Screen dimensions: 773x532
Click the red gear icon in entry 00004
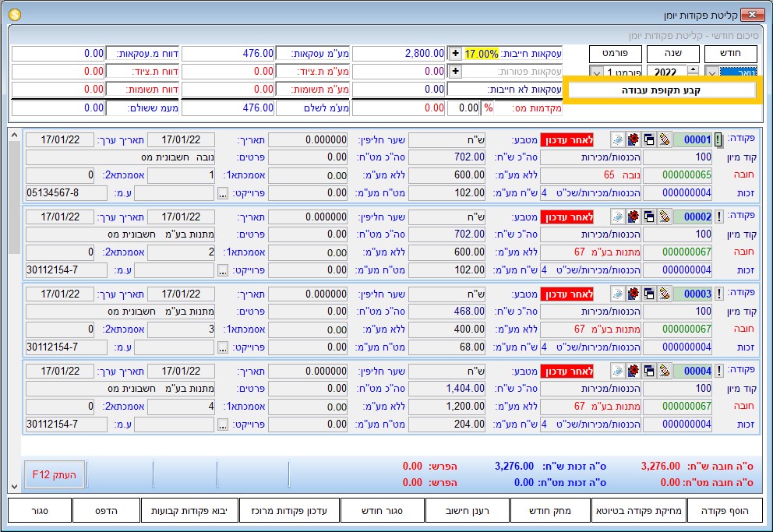point(634,371)
